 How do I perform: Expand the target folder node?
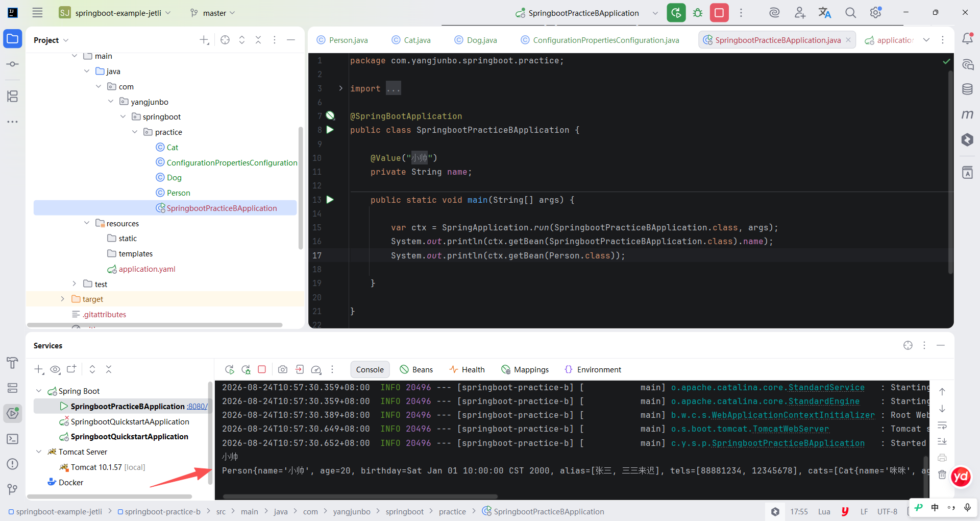(x=62, y=299)
